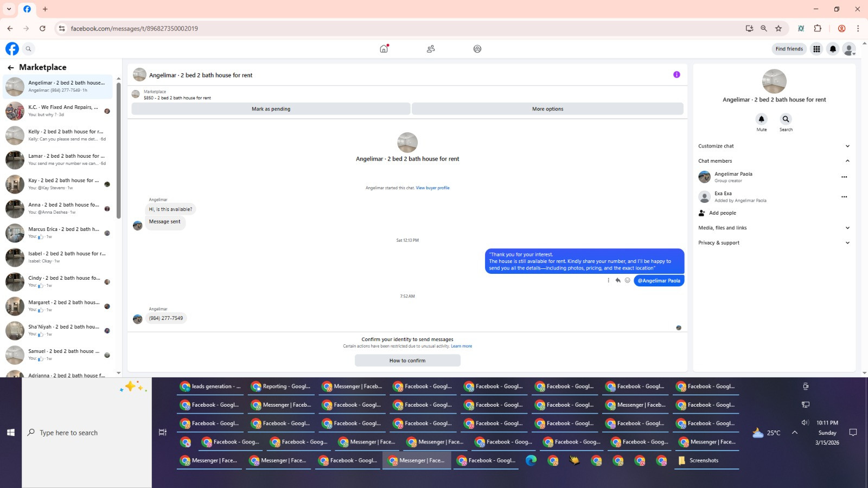
Task: Open the Chrome zoom magnifier icon
Action: click(x=764, y=28)
